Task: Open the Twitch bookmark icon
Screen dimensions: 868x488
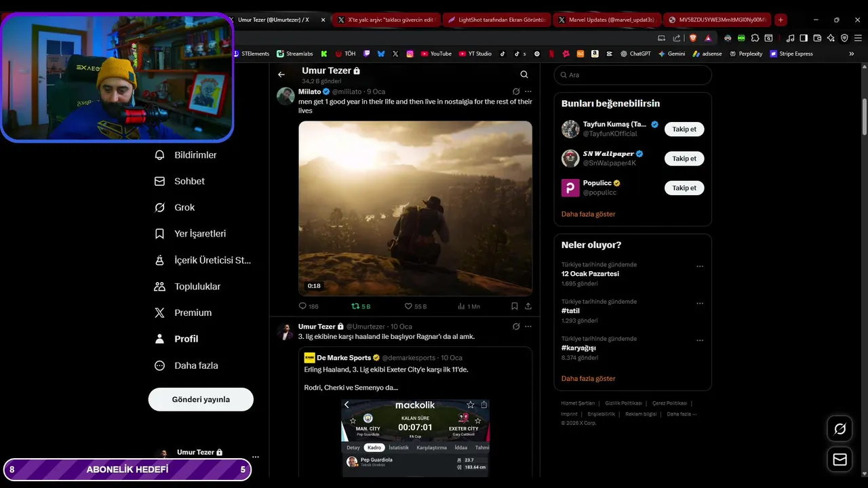Action: coord(367,54)
